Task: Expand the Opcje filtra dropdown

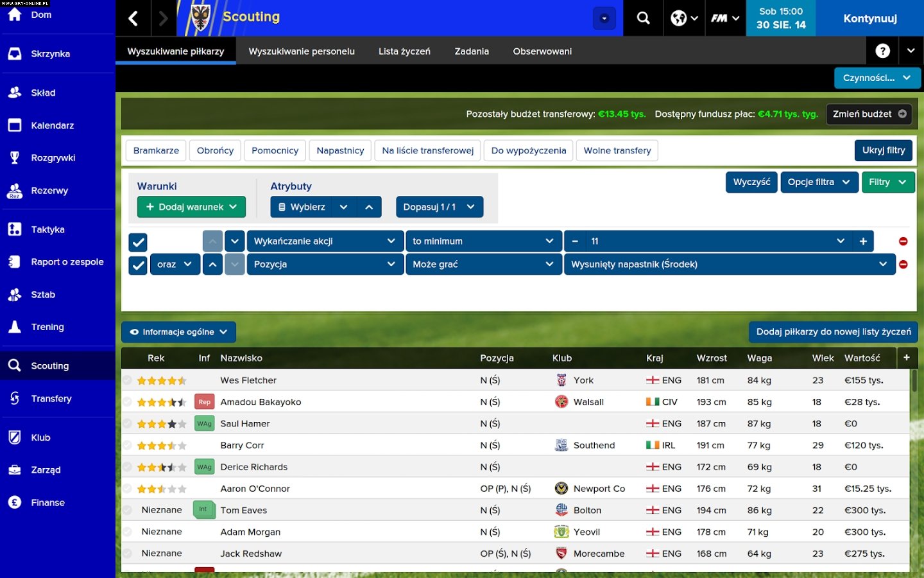Action: (x=819, y=182)
